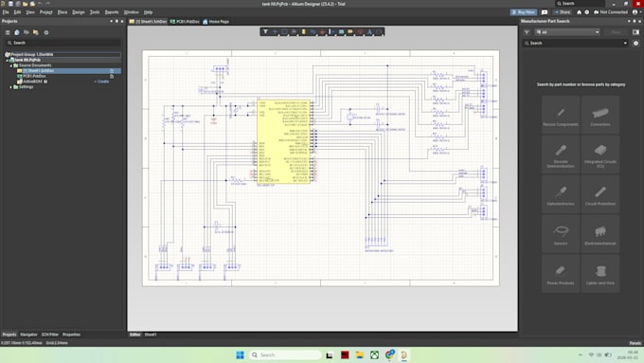Click the Not Connected status button

click(611, 12)
